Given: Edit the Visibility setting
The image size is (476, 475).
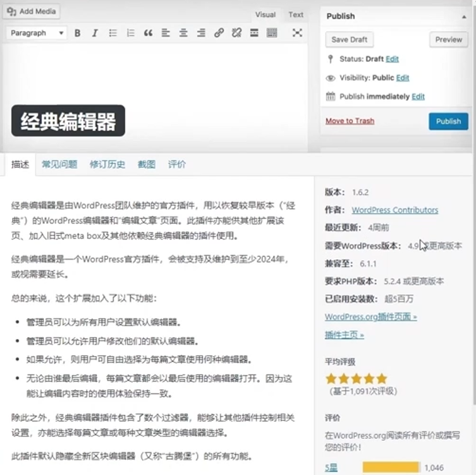Looking at the screenshot, I should coord(403,78).
